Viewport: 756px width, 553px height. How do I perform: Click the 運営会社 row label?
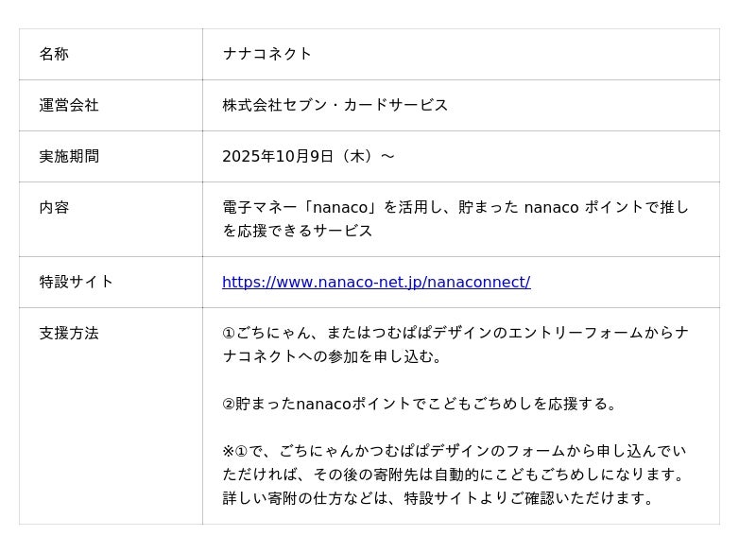click(x=69, y=106)
